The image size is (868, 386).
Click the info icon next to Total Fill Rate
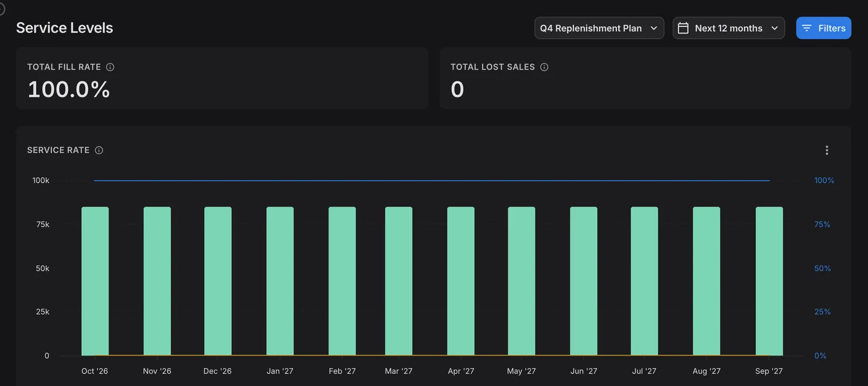click(110, 67)
